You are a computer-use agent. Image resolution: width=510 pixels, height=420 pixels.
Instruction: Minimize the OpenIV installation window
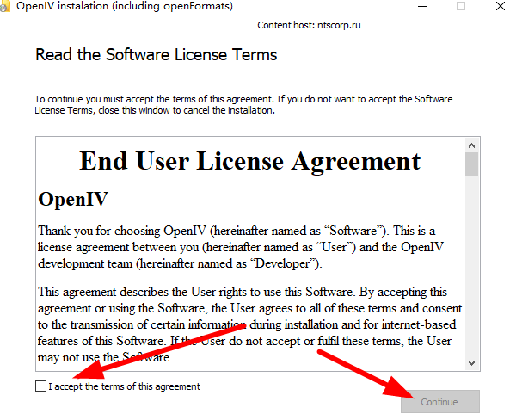(422, 6)
